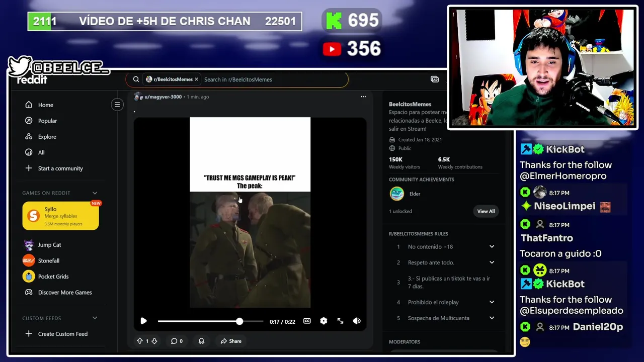Viewport: 644px width, 362px height.
Task: Click the search magnifier icon
Action: pos(136,79)
